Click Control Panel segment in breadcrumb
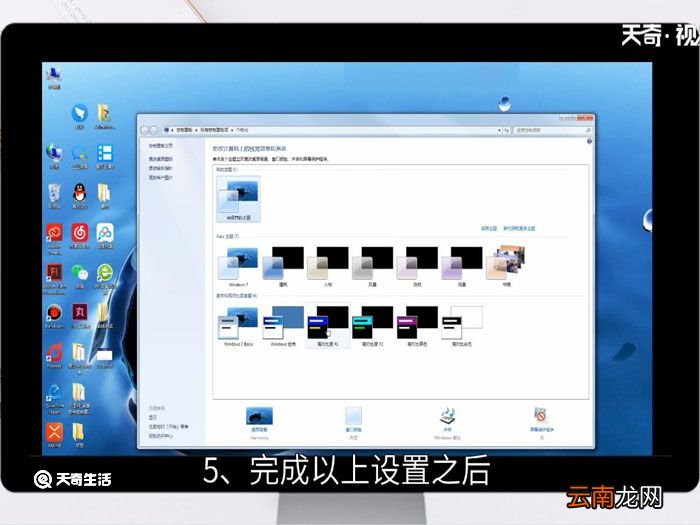Image resolution: width=700 pixels, height=525 pixels. tap(184, 130)
